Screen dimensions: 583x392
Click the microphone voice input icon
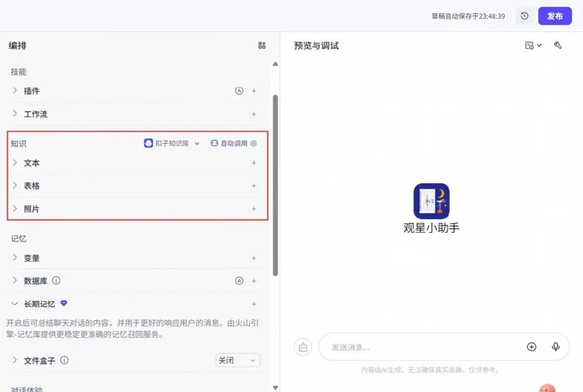point(555,347)
